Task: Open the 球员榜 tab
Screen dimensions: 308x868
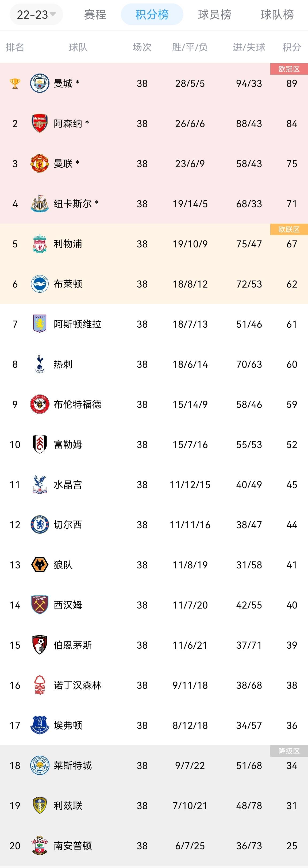Action: point(215,14)
